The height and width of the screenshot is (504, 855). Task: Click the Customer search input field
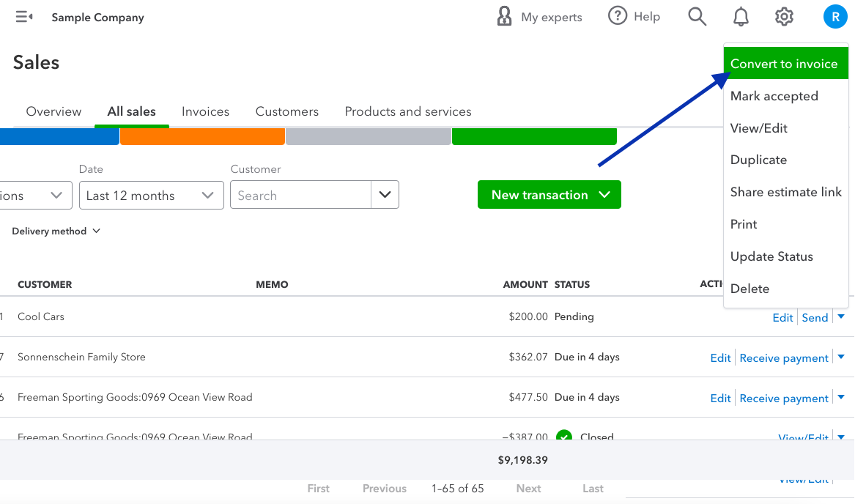(x=300, y=196)
